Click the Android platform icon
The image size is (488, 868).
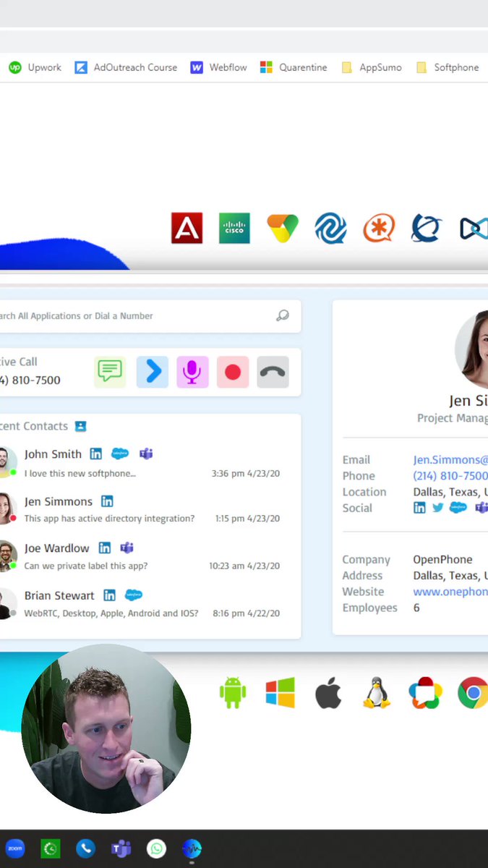click(233, 693)
